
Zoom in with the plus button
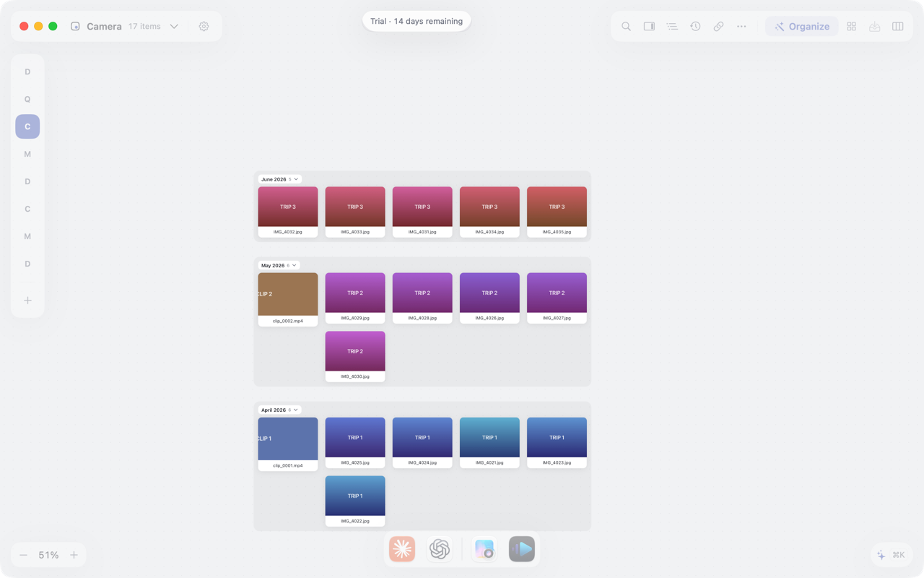(74, 555)
